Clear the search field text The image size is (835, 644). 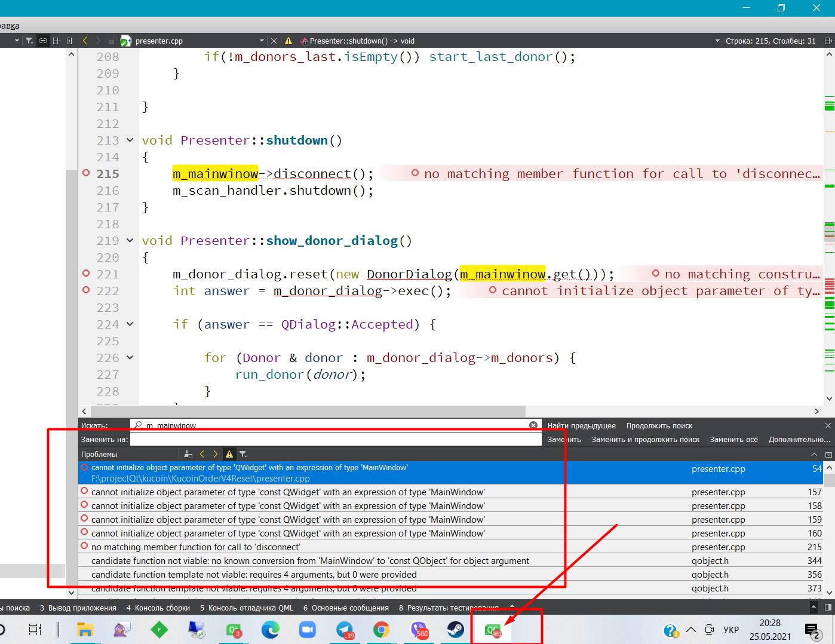coord(533,425)
